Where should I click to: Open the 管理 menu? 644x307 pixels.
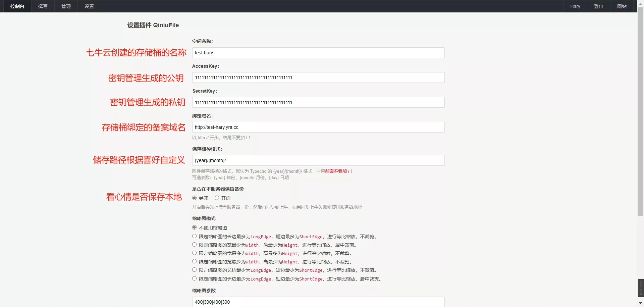(x=66, y=6)
